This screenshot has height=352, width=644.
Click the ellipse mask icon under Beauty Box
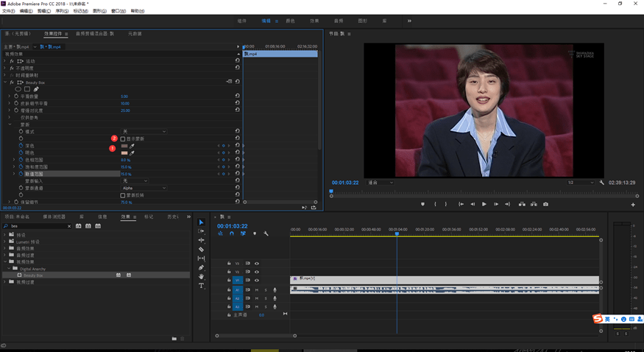[18, 89]
